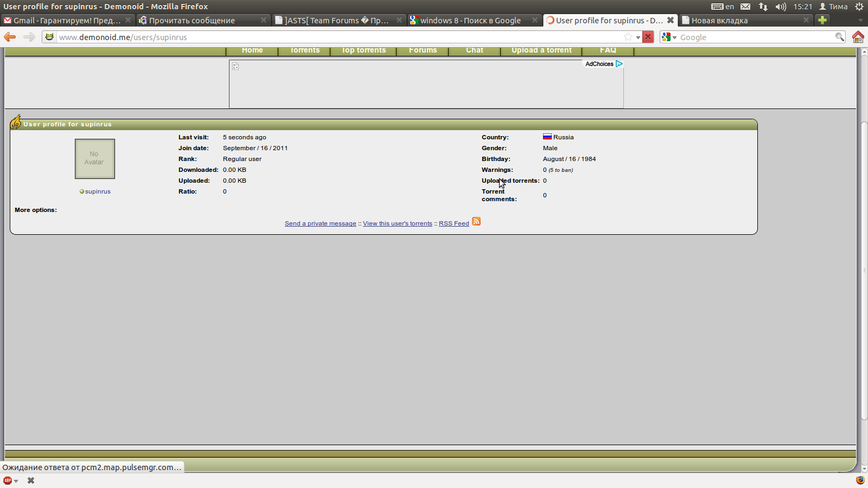
Task: Open the Firefox home page icon
Action: coord(858,37)
